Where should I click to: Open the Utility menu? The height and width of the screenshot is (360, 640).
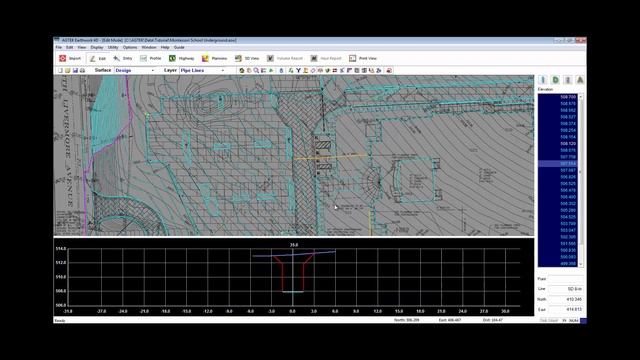click(113, 47)
